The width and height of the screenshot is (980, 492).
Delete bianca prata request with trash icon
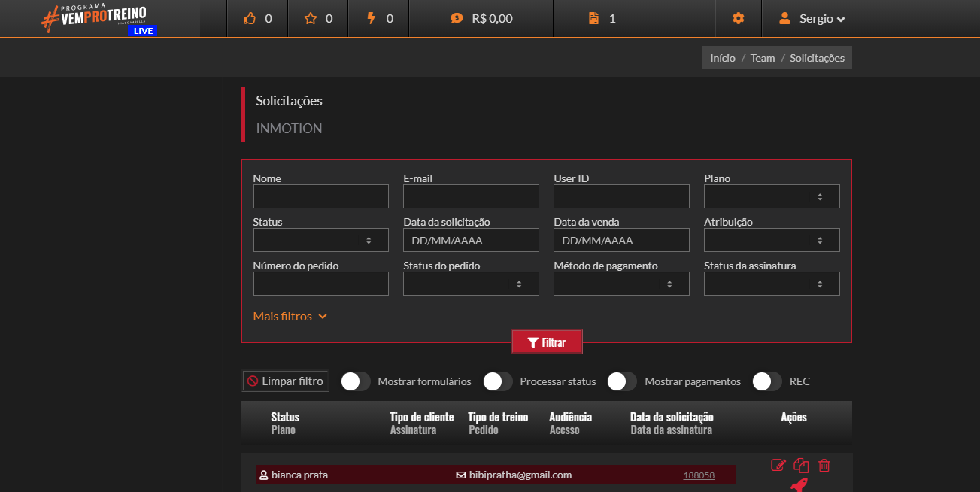[824, 466]
